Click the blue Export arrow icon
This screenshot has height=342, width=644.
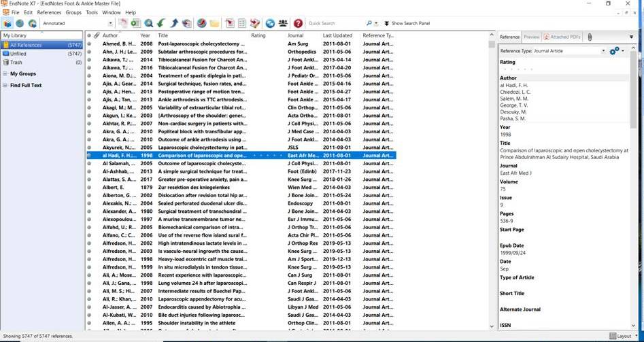coord(174,23)
